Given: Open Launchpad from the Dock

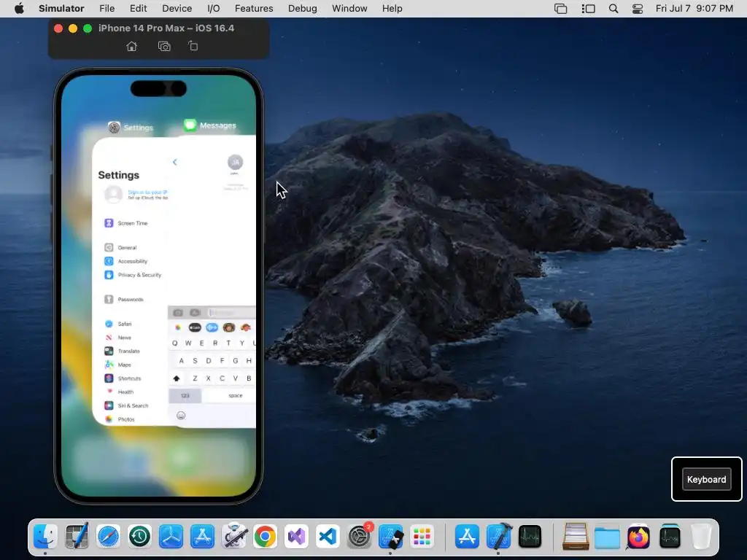Looking at the screenshot, I should tap(422, 536).
